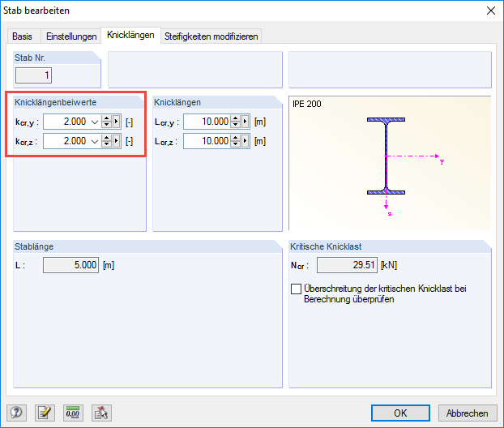Viewport: 504px width, 428px height.
Task: Open the Einstellungen tab
Action: pos(71,36)
